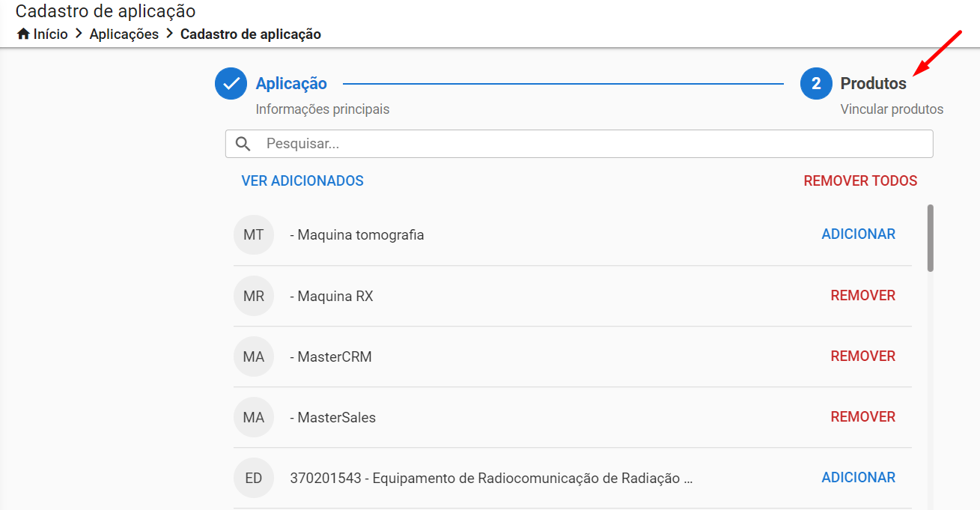This screenshot has height=510, width=980.
Task: Click the home icon in breadcrumb
Action: pos(23,34)
